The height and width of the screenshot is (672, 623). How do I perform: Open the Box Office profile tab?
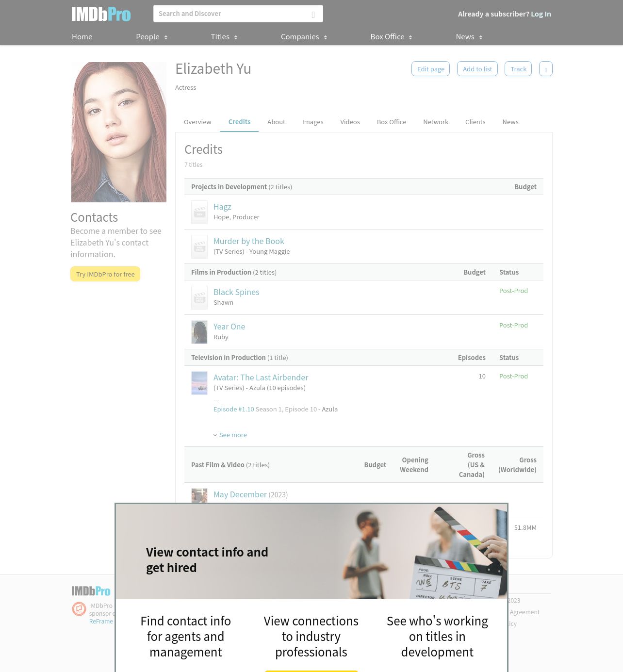pyautogui.click(x=392, y=122)
